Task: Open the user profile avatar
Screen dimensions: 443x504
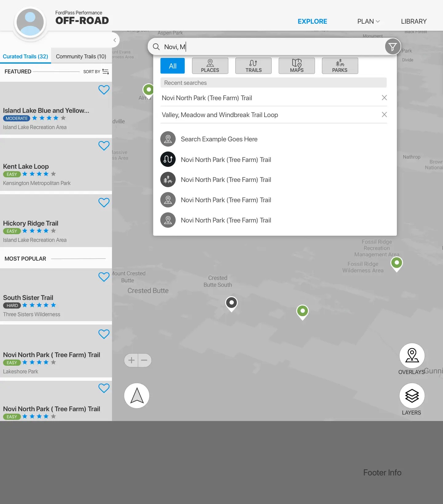Action: tap(30, 22)
